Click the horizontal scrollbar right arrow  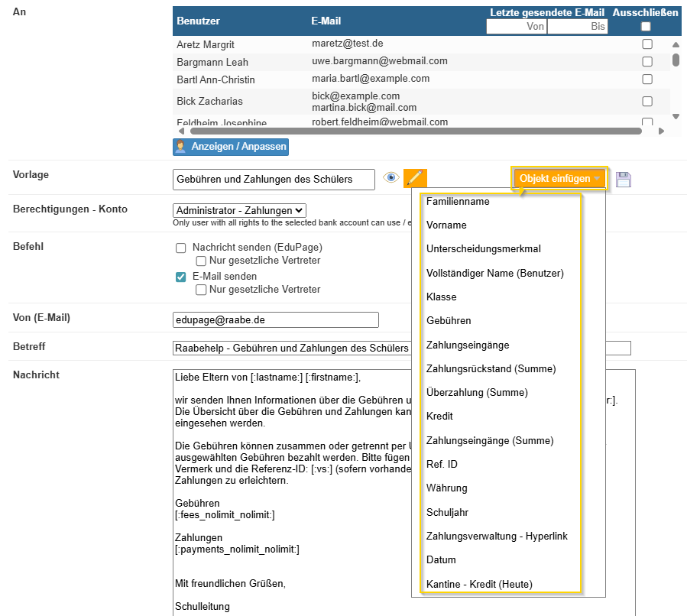[661, 131]
